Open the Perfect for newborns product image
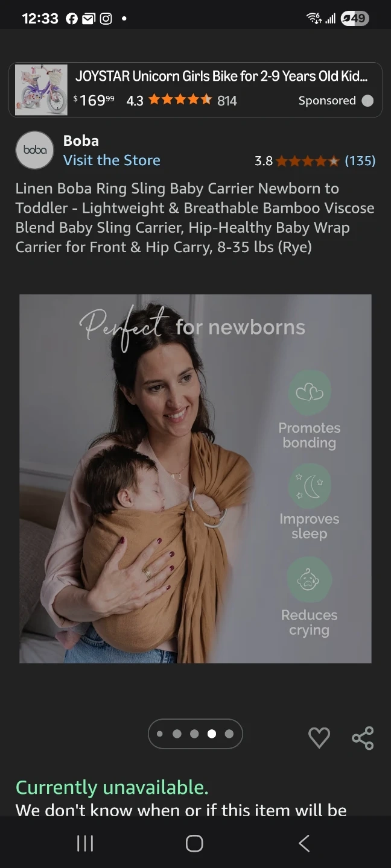Viewport: 391px width, 868px height. [195, 479]
